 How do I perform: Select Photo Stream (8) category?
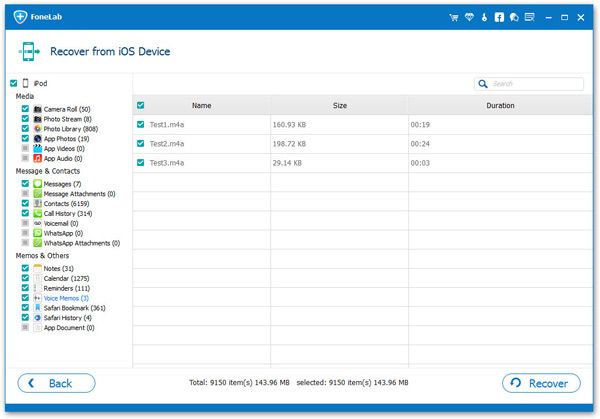point(68,119)
